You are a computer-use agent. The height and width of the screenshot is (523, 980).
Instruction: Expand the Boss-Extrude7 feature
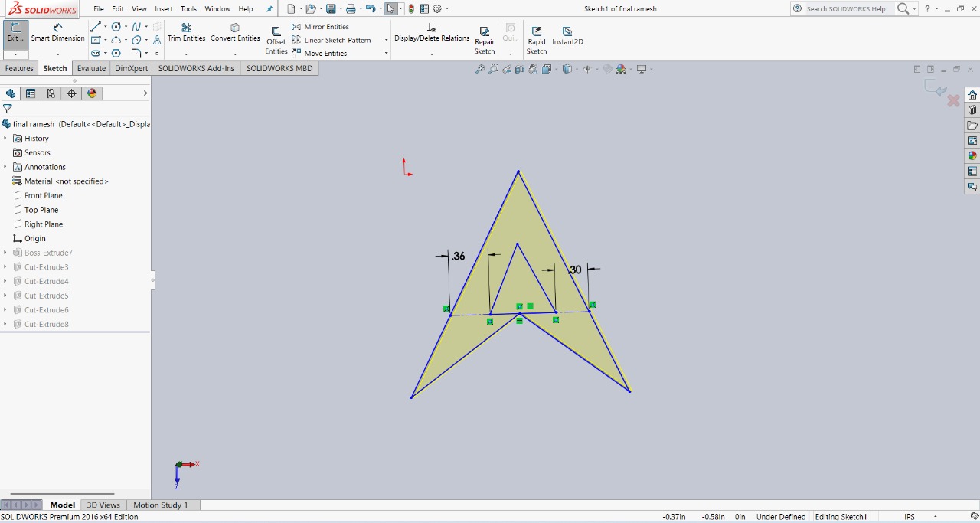point(5,253)
